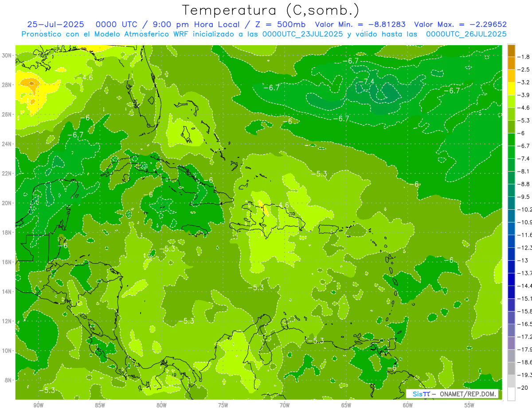
Task: Pick the orange swatch between -1.8 and -2.5
Action: [x=512, y=63]
